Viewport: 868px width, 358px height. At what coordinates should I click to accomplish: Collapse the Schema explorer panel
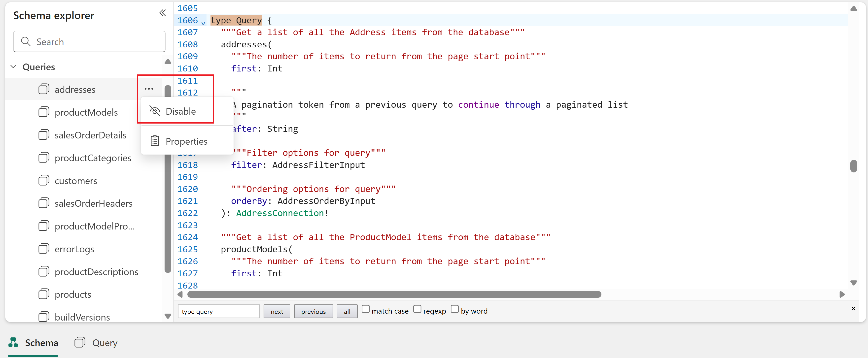162,13
